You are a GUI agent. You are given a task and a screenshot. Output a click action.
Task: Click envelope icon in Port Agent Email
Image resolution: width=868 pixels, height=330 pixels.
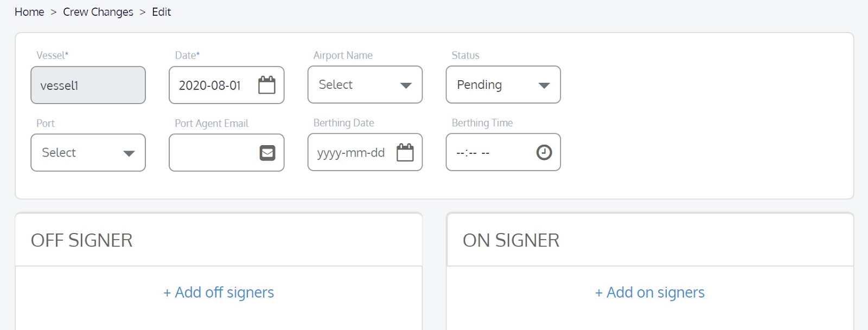coord(267,153)
